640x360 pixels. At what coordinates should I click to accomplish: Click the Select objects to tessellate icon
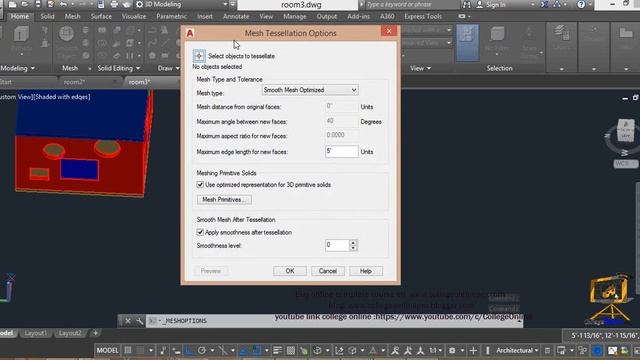(199, 56)
